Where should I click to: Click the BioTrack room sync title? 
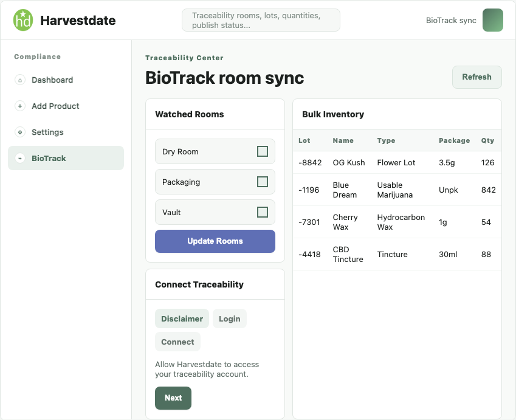(224, 78)
